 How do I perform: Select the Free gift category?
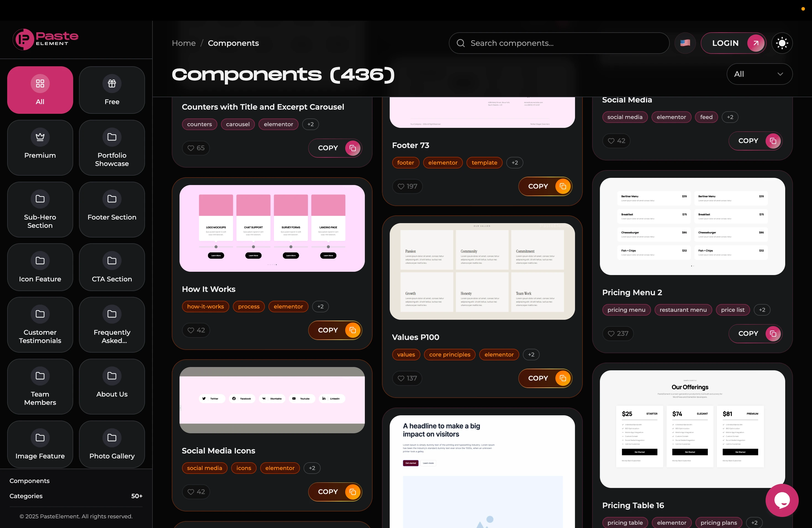pyautogui.click(x=112, y=90)
